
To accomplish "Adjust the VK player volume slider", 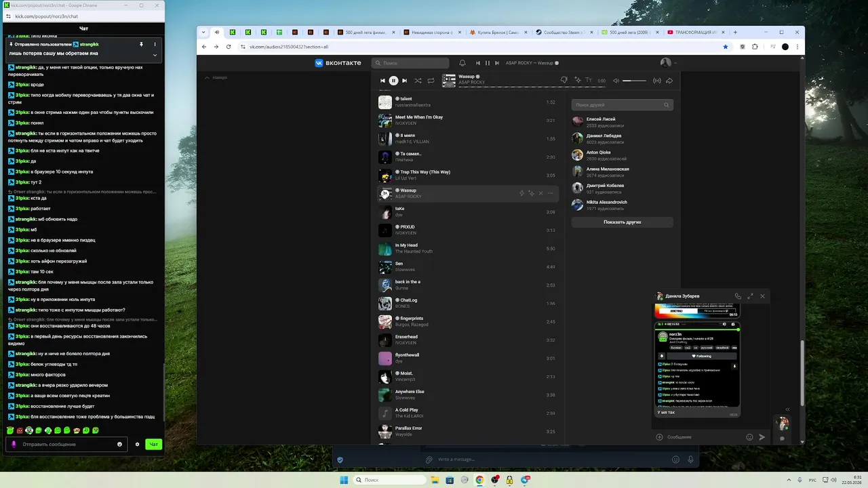I will click(635, 81).
